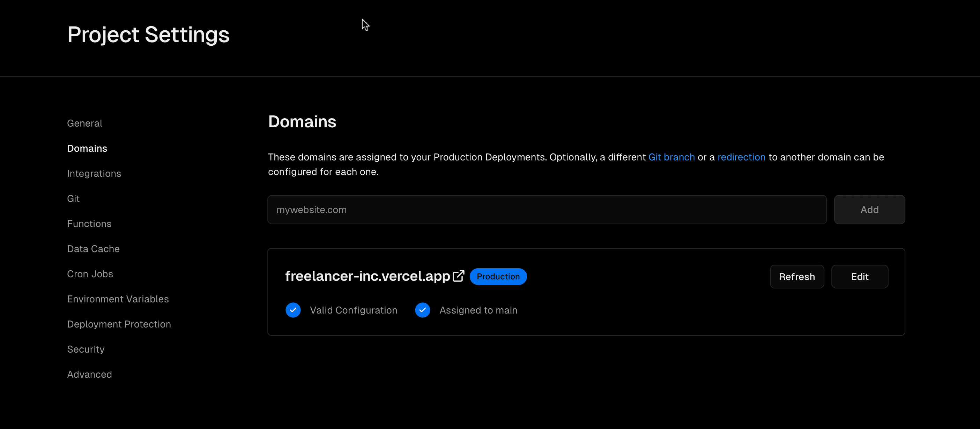Screen dimensions: 980x429
Task: Open the Git settings section
Action: [x=73, y=198]
